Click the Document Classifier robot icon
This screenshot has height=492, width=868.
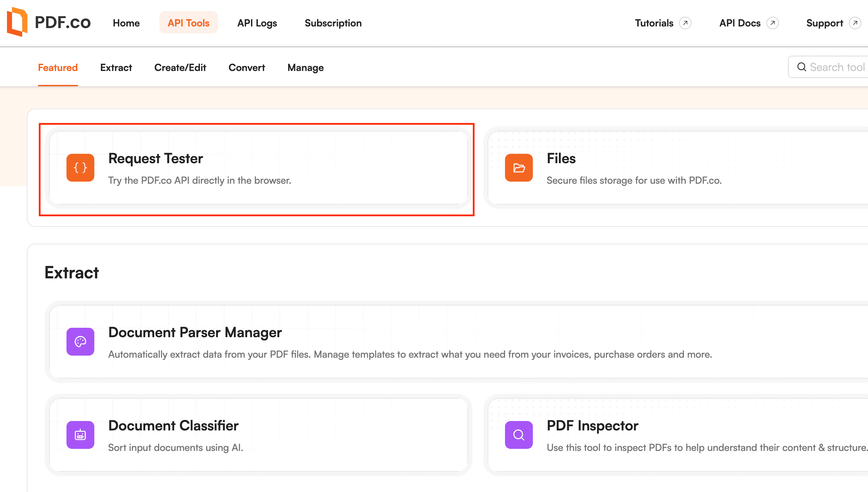(x=80, y=435)
